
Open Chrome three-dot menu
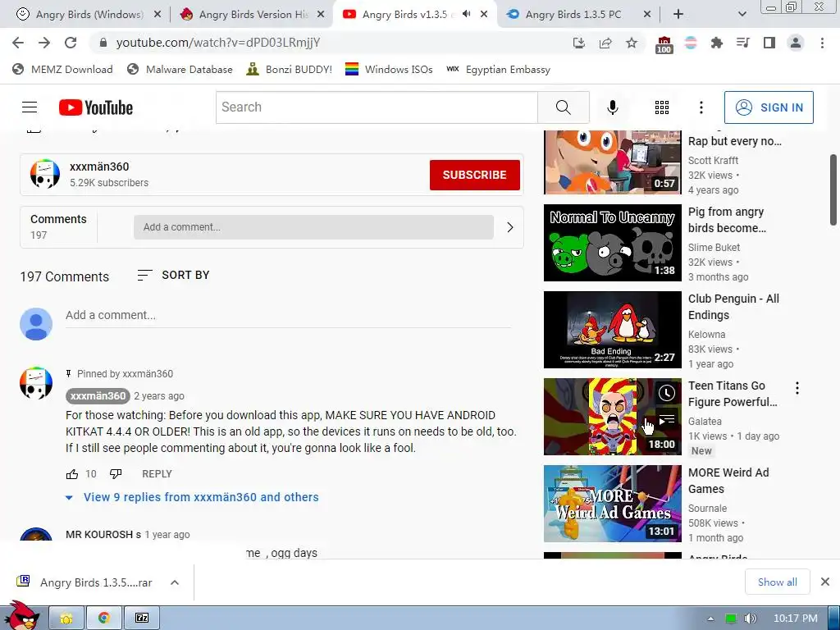click(822, 43)
